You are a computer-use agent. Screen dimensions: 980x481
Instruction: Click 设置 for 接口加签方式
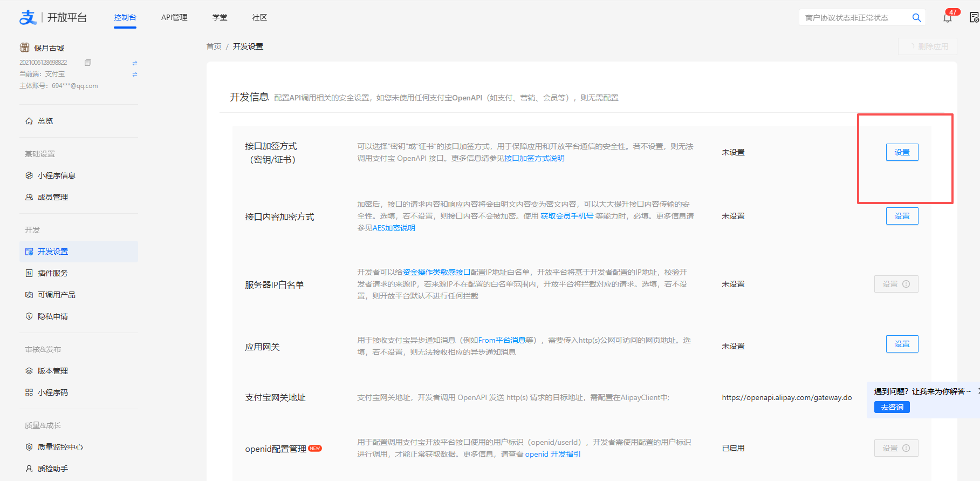[902, 152]
